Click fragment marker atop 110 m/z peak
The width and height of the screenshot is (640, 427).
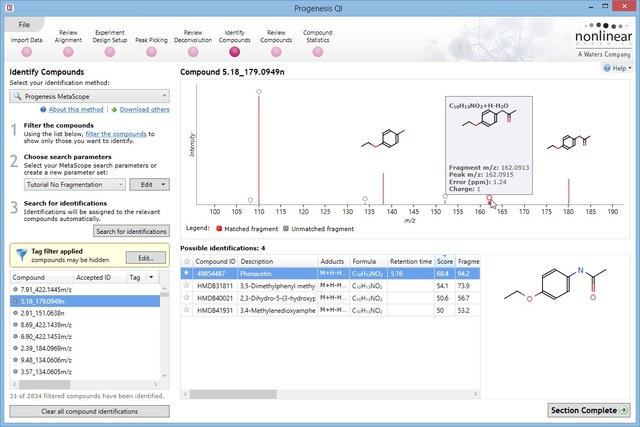click(259, 91)
